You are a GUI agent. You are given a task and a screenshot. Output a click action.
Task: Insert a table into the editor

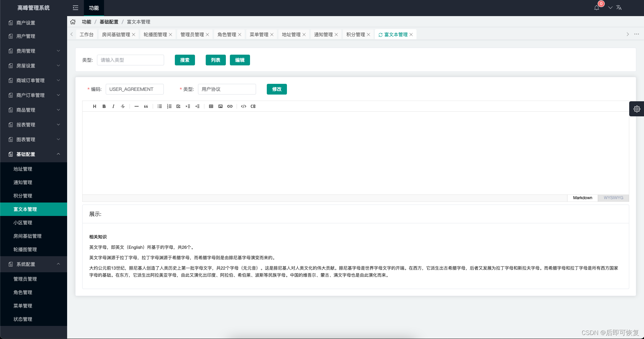coord(211,106)
